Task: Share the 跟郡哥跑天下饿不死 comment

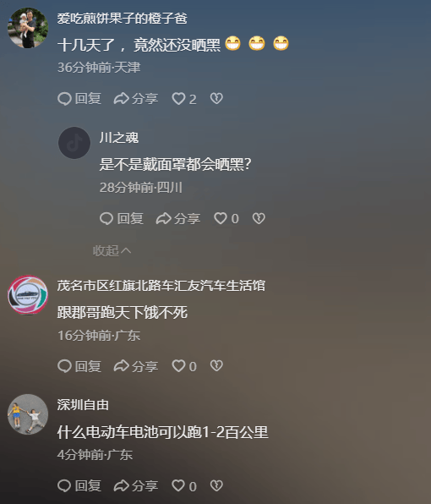Action: tap(136, 366)
